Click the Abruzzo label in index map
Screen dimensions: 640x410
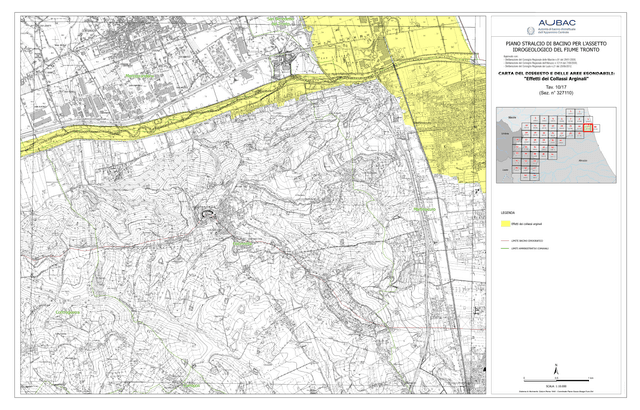coord(583,160)
